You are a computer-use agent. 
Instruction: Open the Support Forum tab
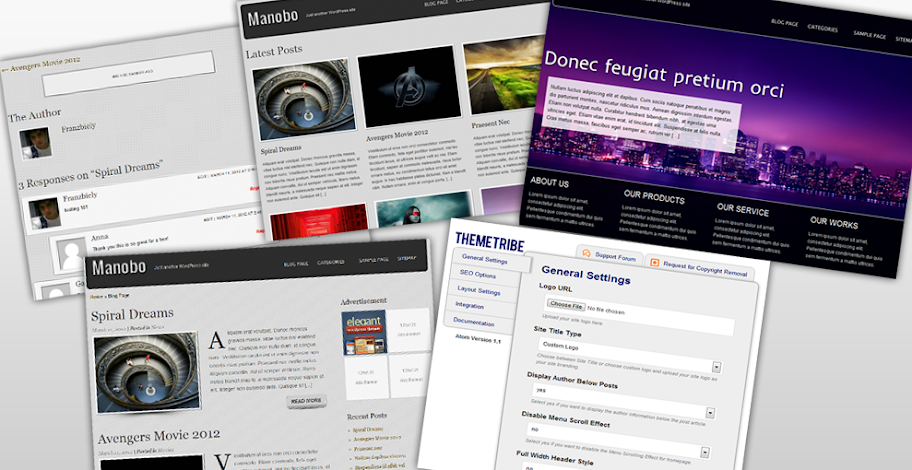pyautogui.click(x=610, y=256)
